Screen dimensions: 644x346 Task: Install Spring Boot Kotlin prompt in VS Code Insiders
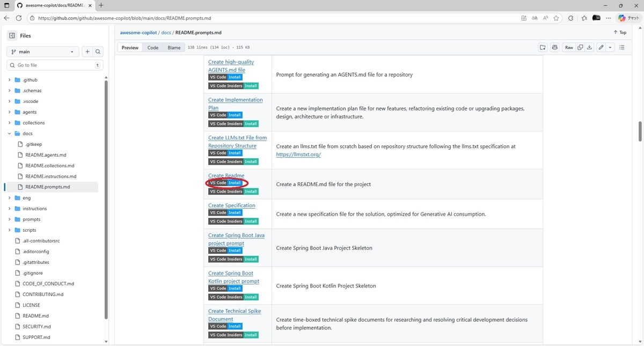click(x=233, y=297)
